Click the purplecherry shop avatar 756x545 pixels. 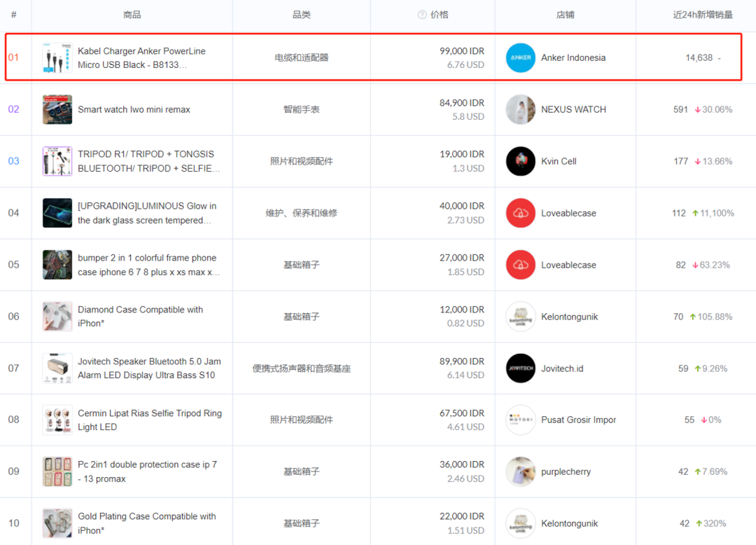coord(521,471)
